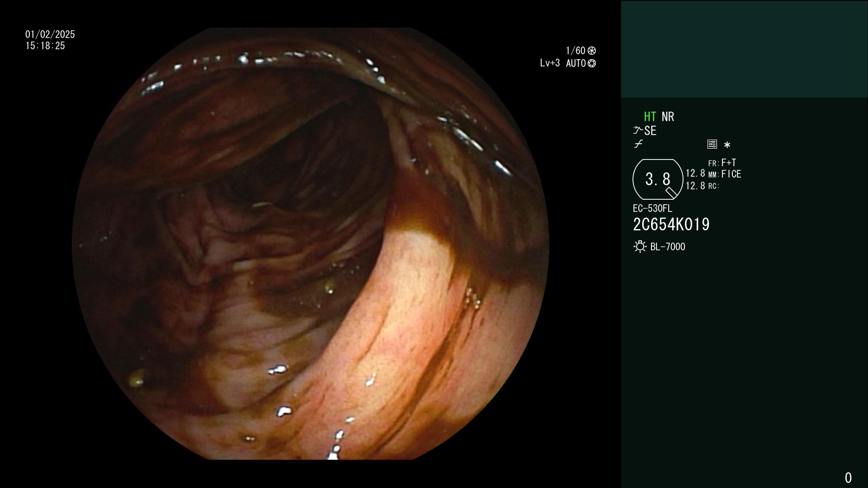Click the counter 0 at bottom right
Viewport: 868px width, 488px height.
coord(848,478)
